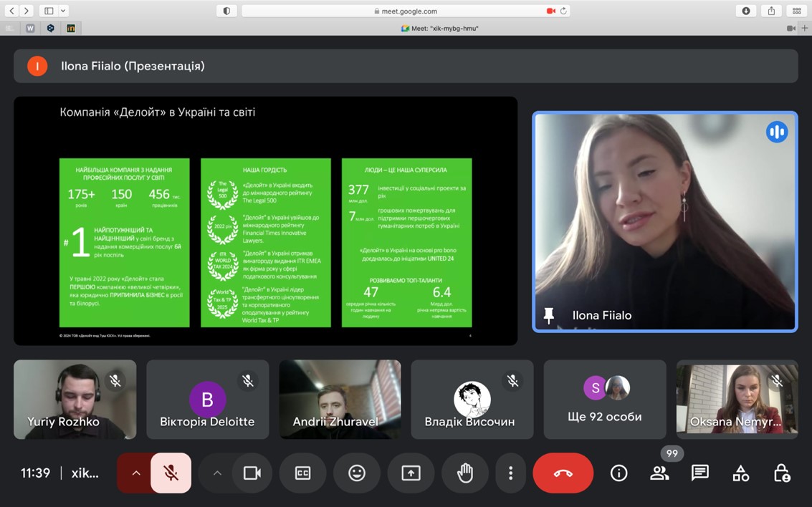The width and height of the screenshot is (812, 507).
Task: Open the emoji reactions button
Action: 357,473
